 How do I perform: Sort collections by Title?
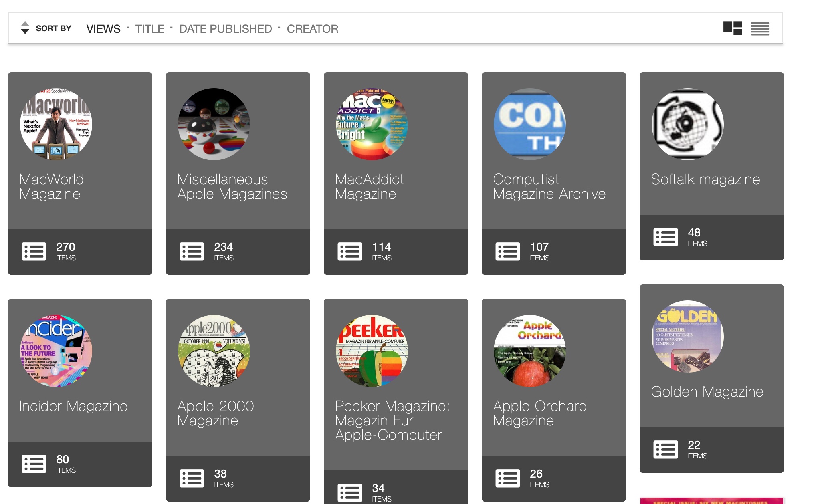coord(149,29)
